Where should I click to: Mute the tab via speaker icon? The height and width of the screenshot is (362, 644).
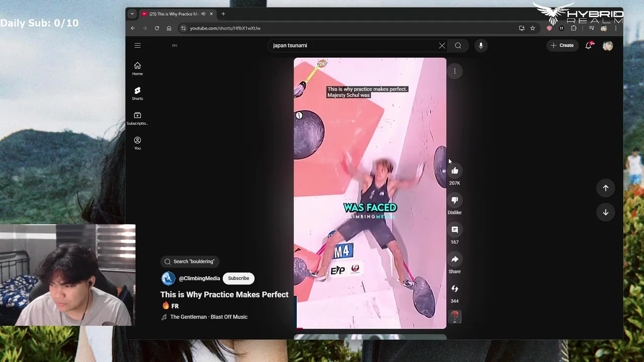coord(203,14)
